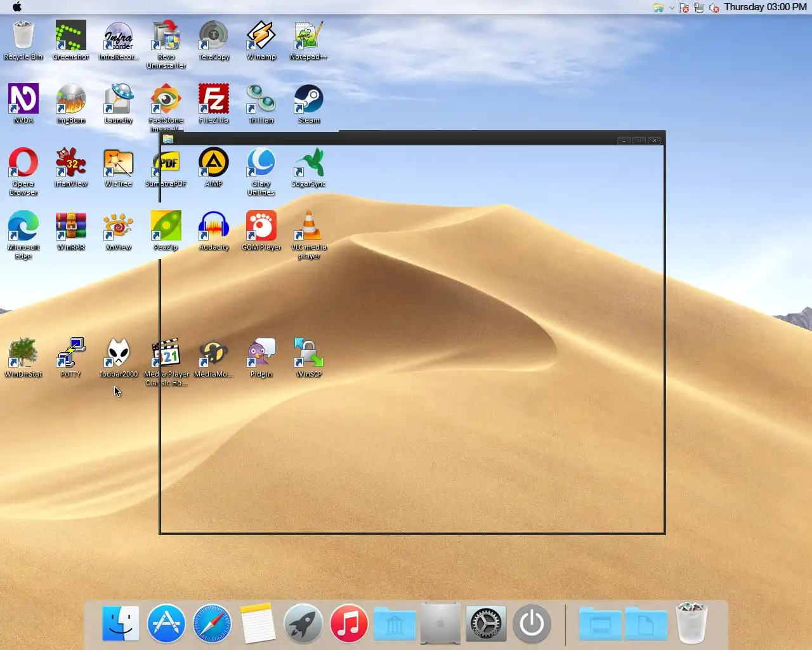Expand hidden tray icons chevron
The image size is (812, 650).
click(x=672, y=8)
